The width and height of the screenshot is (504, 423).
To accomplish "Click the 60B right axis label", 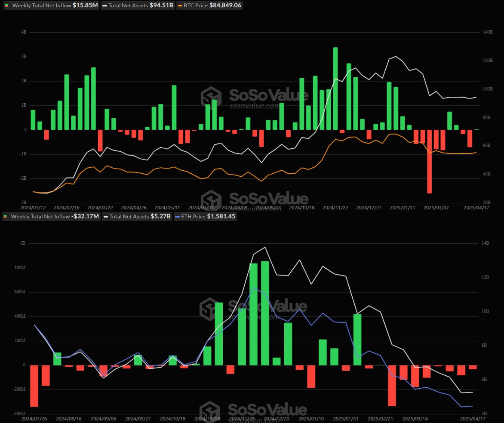I will (487, 146).
